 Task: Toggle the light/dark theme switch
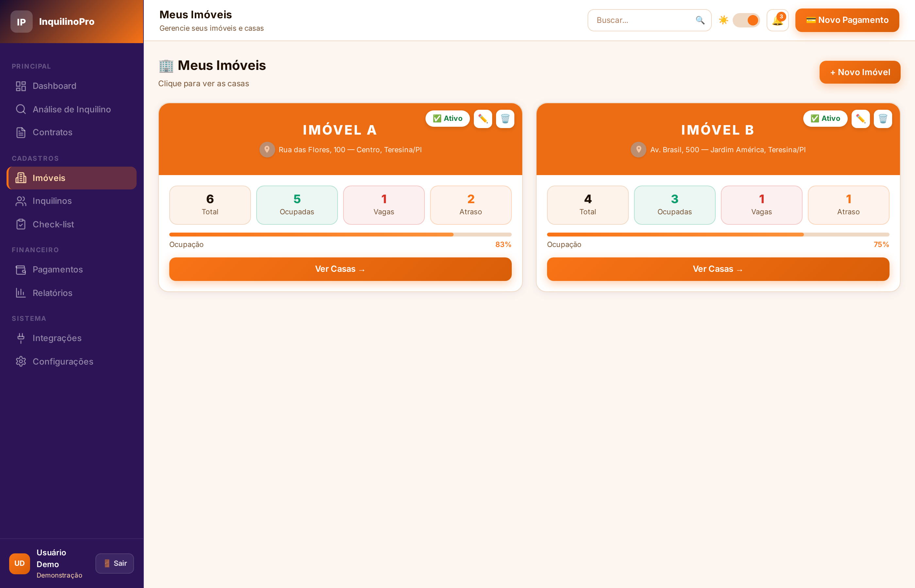tap(746, 20)
